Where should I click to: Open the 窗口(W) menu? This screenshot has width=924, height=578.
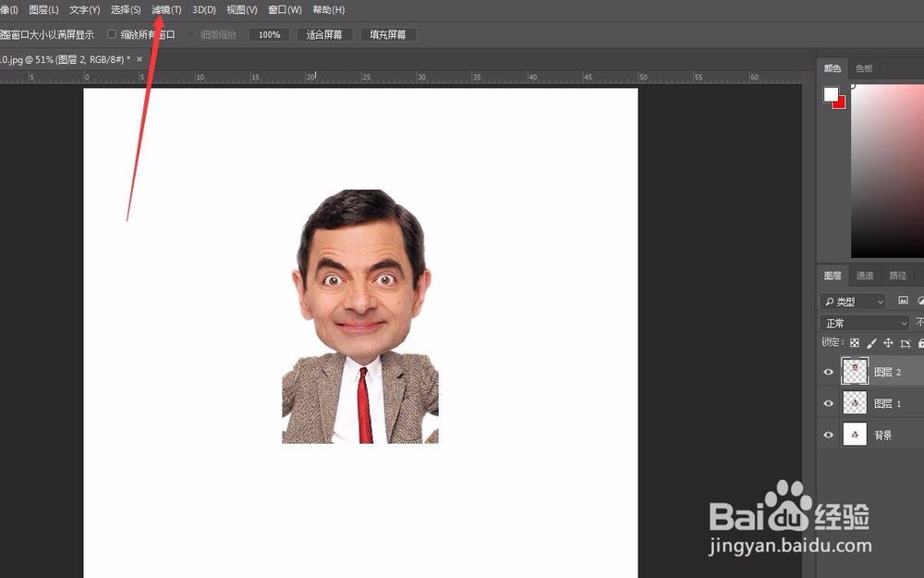[x=285, y=10]
